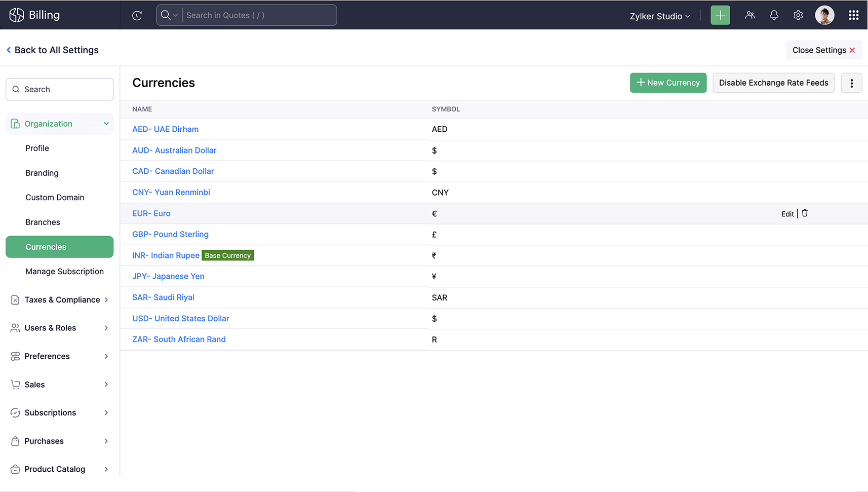Go to Manage Subscription
This screenshot has width=868, height=492.
tap(64, 272)
